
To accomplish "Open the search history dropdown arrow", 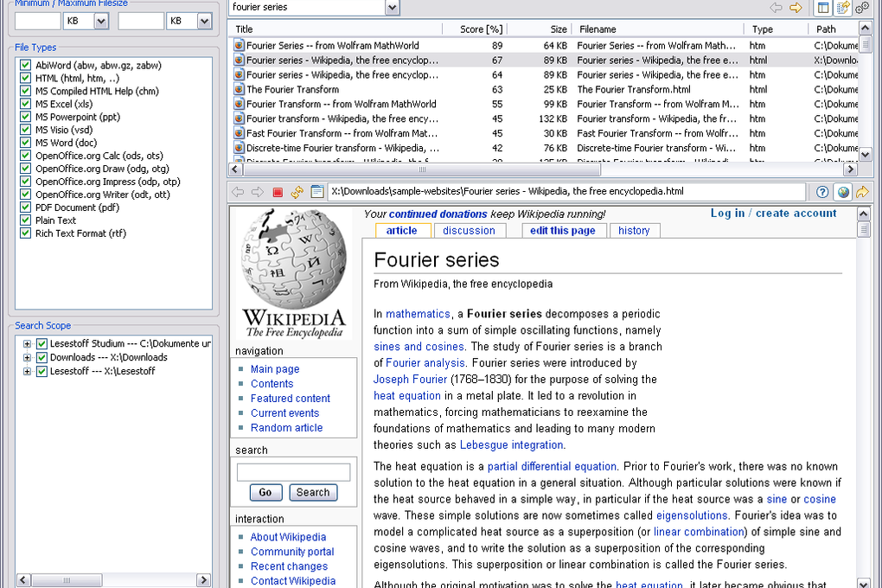I will coord(392,7).
